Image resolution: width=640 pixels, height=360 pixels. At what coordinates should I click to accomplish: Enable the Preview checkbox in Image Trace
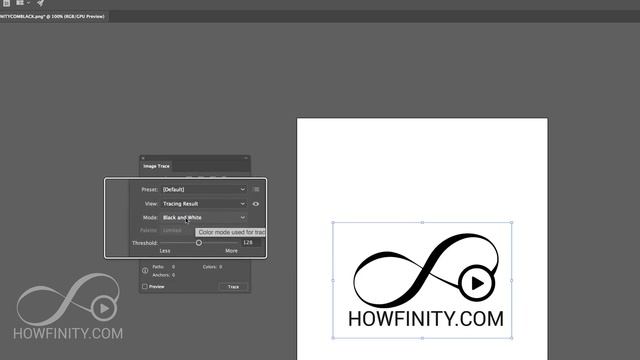144,287
